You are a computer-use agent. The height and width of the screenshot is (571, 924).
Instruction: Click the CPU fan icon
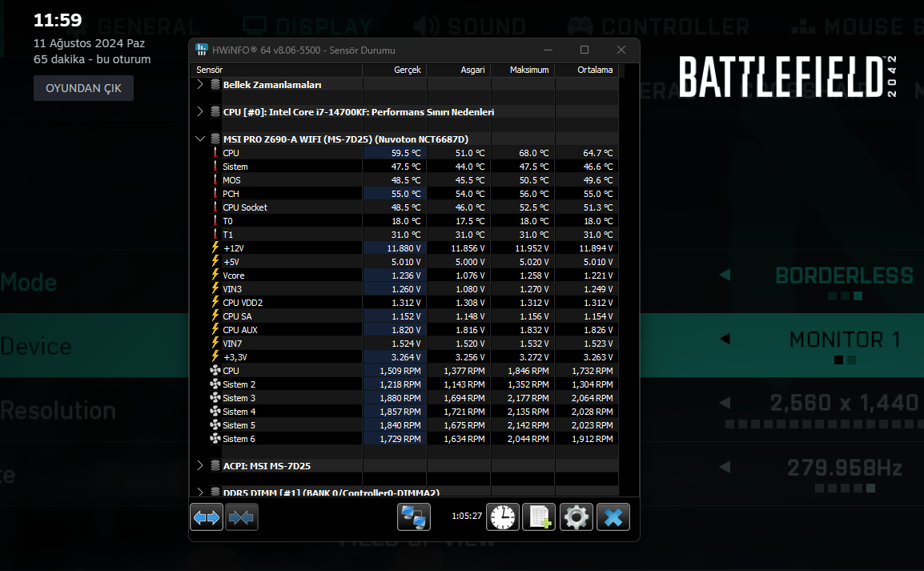click(215, 371)
